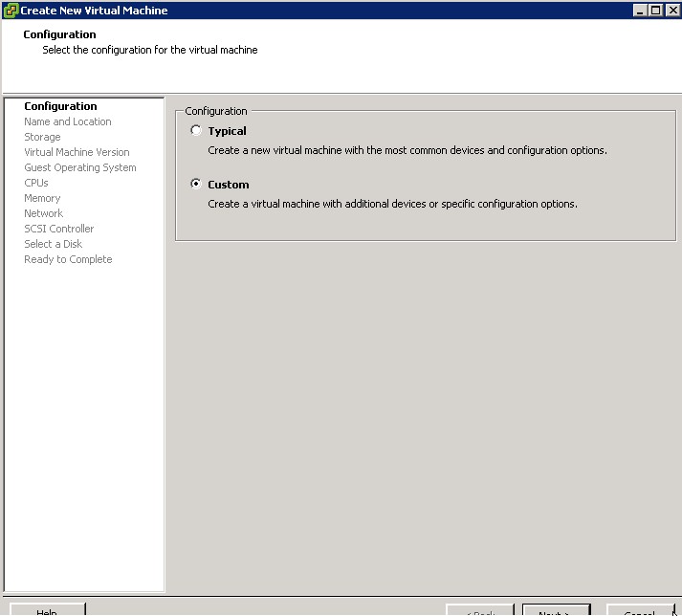
Task: Click the Help button
Action: tap(47, 610)
